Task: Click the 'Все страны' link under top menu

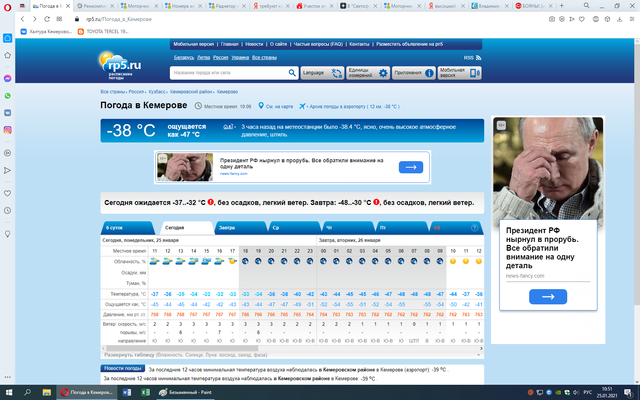Action: tap(264, 58)
